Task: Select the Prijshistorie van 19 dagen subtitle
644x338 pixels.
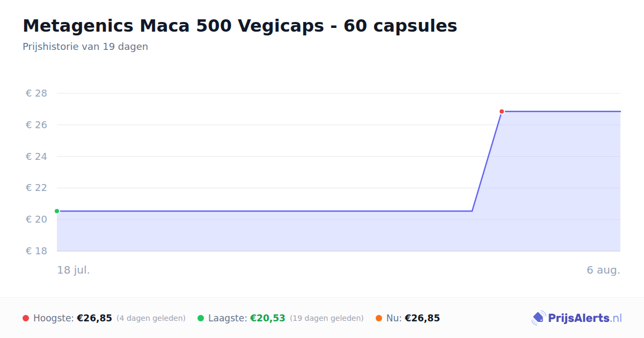Action: coord(85,47)
